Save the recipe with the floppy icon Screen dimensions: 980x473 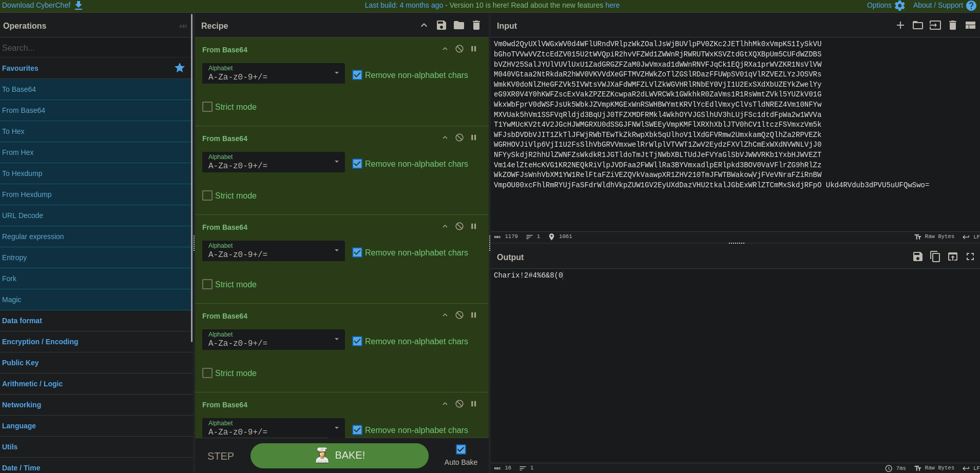[x=441, y=25]
